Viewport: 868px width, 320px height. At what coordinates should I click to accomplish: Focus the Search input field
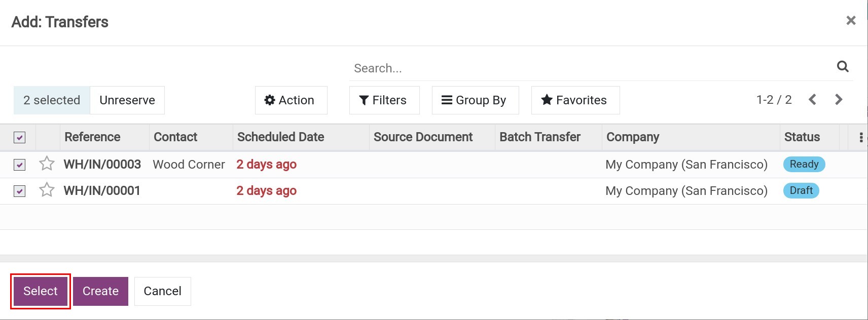coord(588,68)
